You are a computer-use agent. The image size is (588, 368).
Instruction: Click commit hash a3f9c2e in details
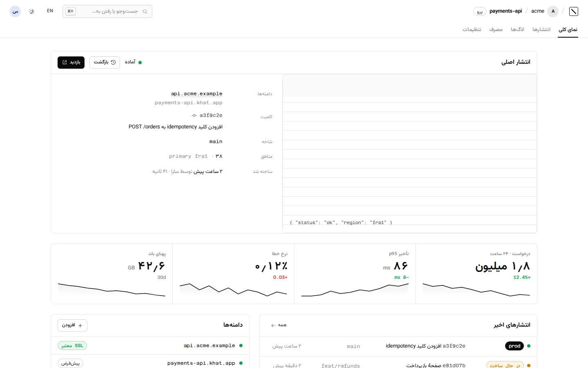click(x=211, y=115)
